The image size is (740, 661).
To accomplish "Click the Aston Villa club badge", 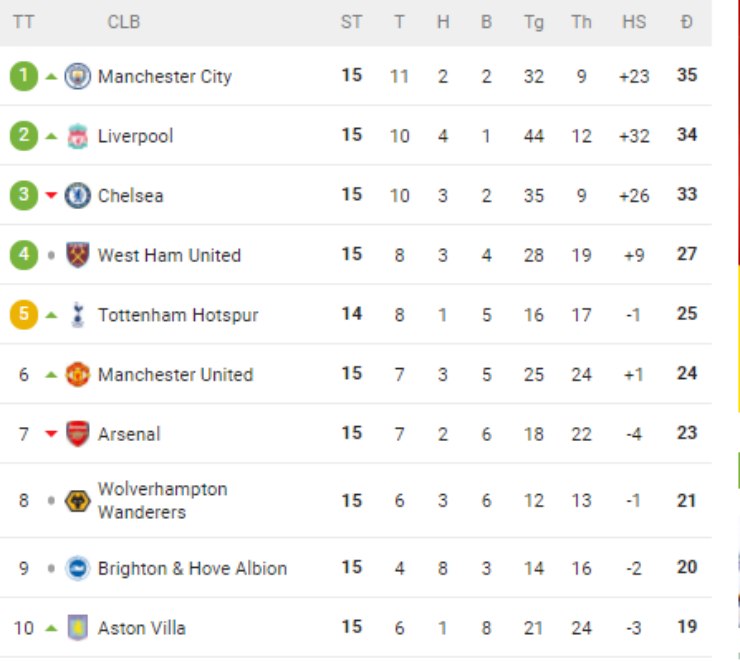I will (77, 628).
